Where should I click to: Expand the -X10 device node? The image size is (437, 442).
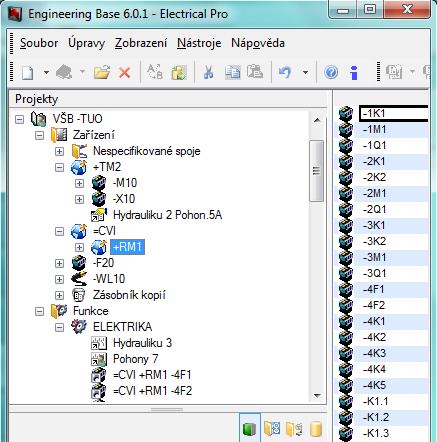80,199
